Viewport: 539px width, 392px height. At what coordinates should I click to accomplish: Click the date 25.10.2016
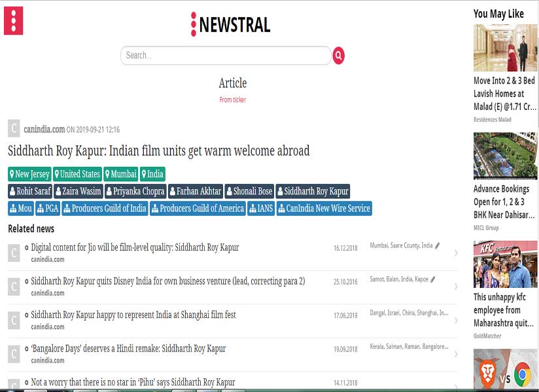(345, 281)
